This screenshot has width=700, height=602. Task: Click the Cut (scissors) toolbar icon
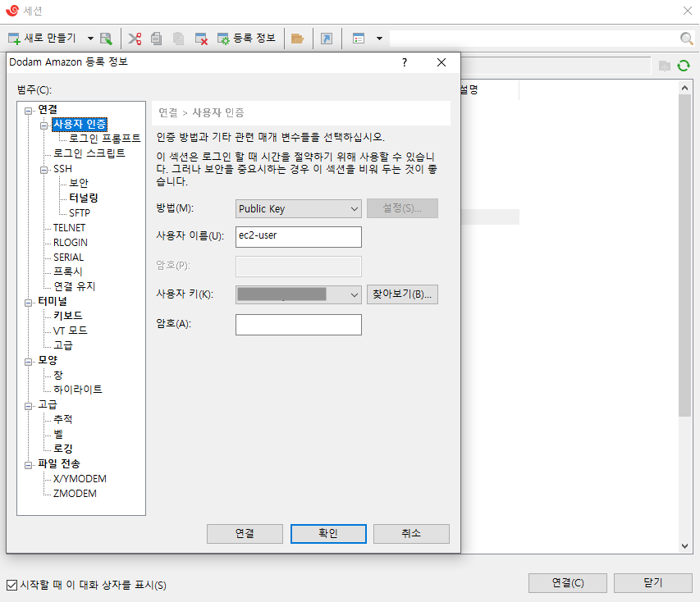[135, 39]
